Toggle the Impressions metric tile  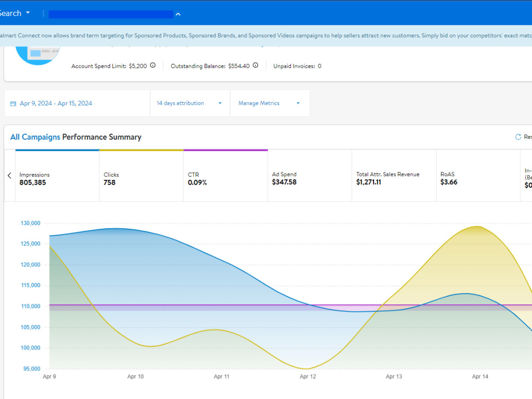(x=57, y=176)
